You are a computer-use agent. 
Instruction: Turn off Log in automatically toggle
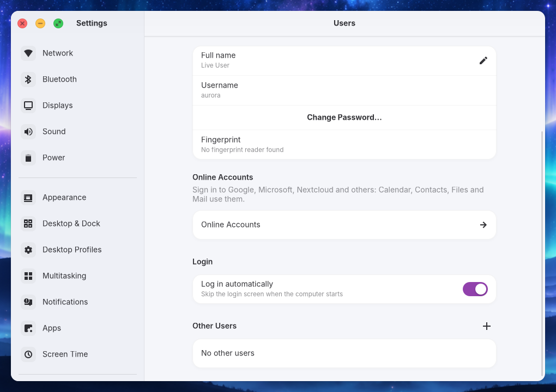[x=475, y=289]
